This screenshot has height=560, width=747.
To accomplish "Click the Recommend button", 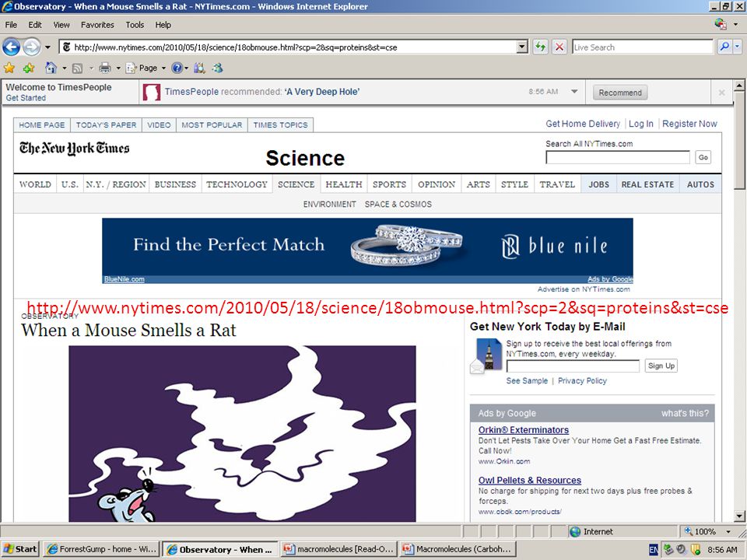I will point(620,93).
